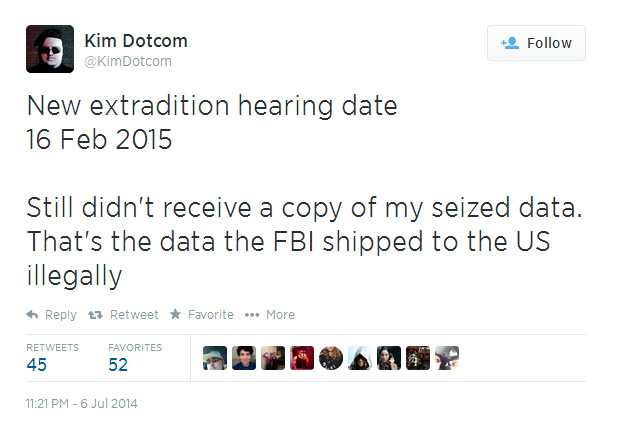This screenshot has height=426, width=617.
Task: Click second avatar with blue shirt
Action: [x=243, y=359]
